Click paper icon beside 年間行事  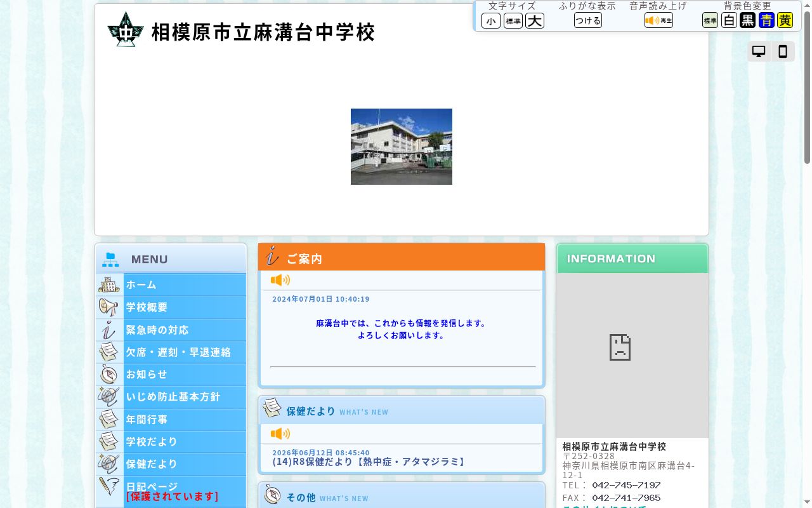109,419
